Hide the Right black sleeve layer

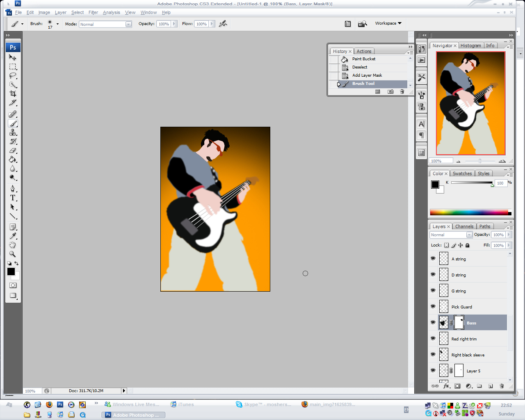(x=433, y=354)
